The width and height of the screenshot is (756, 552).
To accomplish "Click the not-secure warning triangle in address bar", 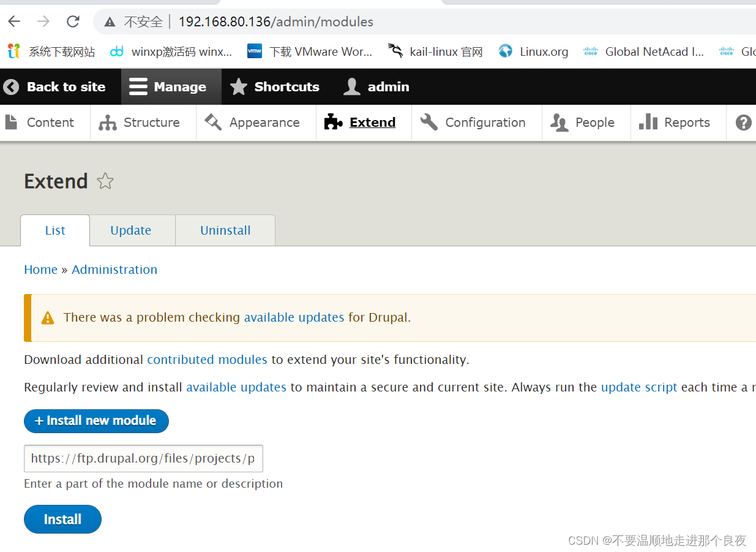I will (x=110, y=22).
